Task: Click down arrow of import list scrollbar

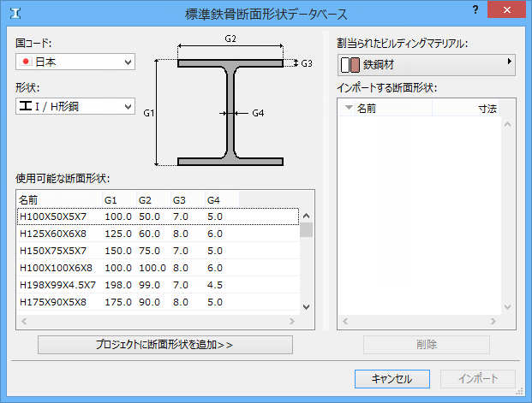Action: pyautogui.click(x=507, y=307)
